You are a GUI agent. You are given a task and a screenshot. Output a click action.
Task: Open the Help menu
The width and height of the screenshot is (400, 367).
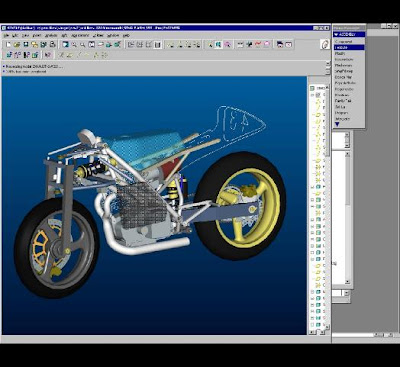126,35
